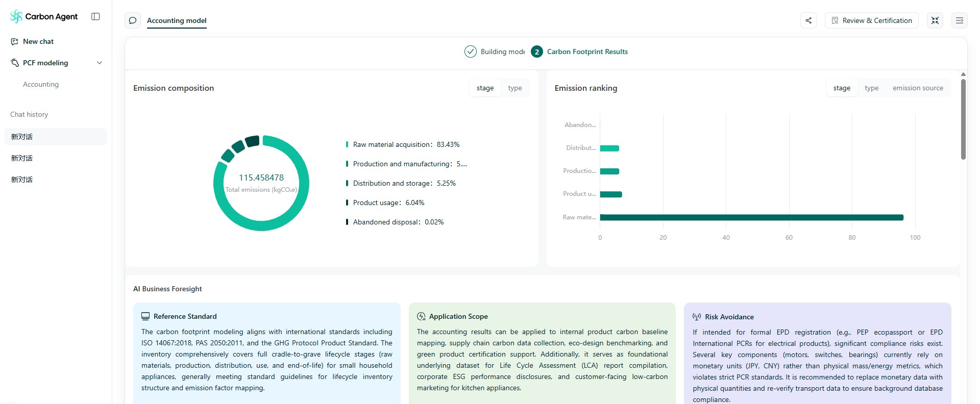
Task: Collapse the PCF modeling chevron
Action: pos(100,63)
